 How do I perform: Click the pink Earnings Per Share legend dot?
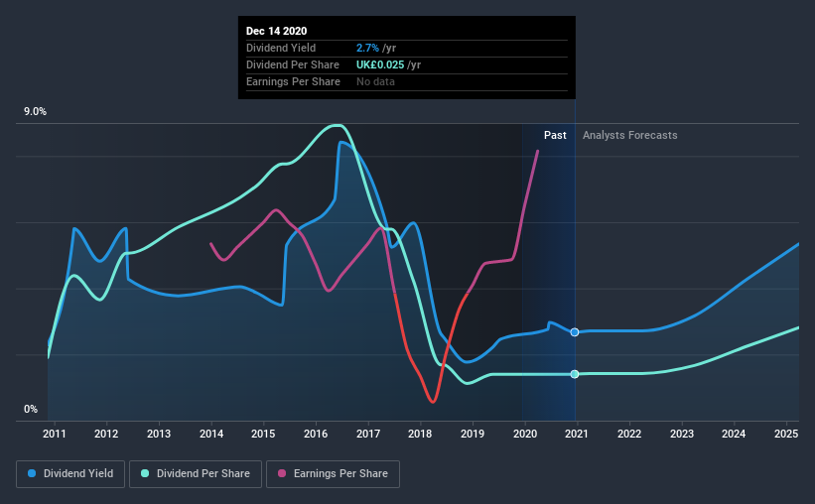point(282,474)
